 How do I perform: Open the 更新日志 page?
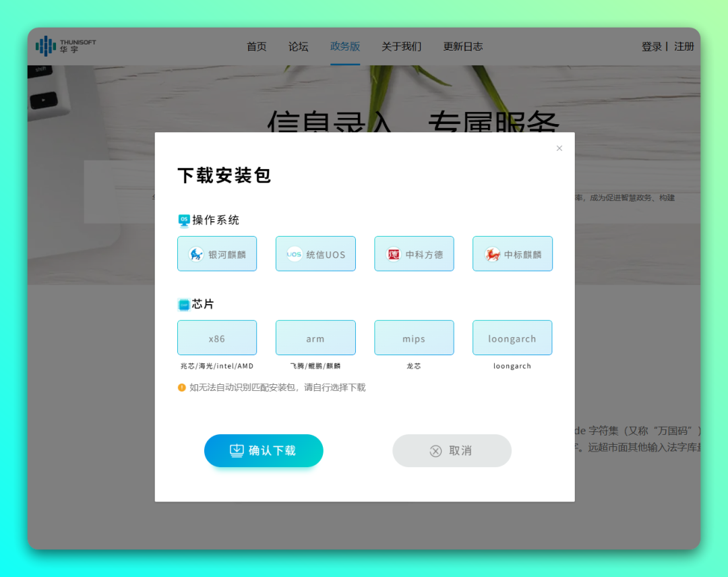(463, 47)
